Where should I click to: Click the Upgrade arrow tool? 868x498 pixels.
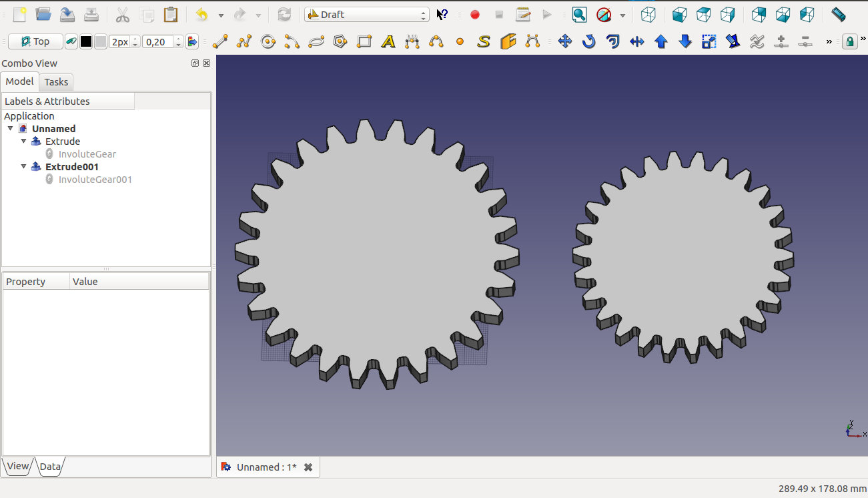pos(661,42)
